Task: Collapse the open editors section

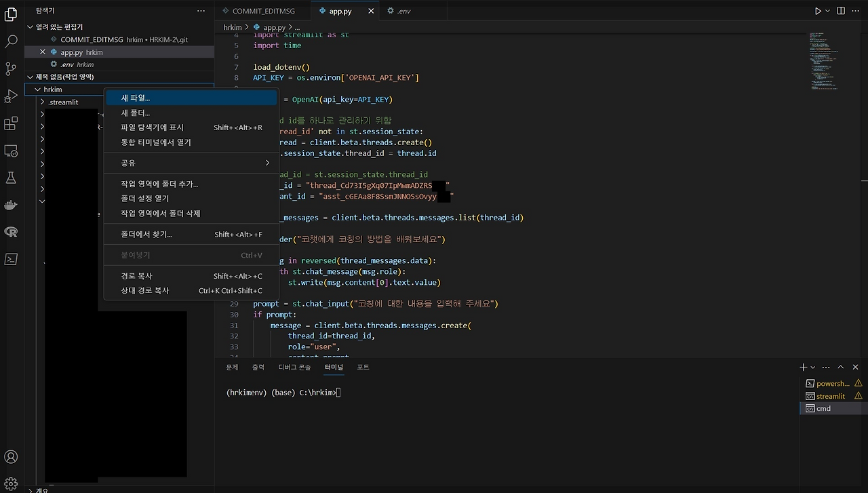Action: (30, 27)
